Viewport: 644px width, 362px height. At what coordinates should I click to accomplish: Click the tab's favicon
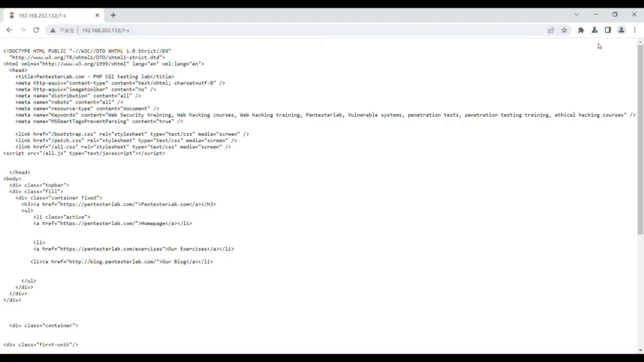point(12,16)
